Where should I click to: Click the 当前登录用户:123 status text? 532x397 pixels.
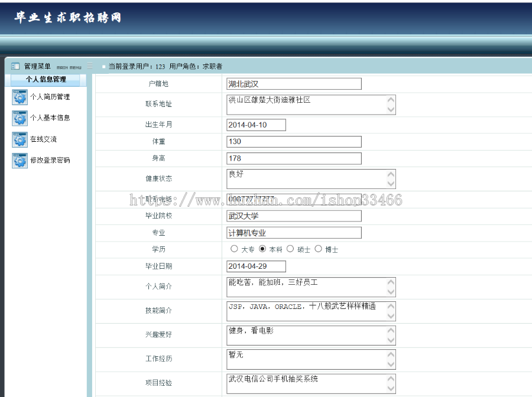pos(137,66)
